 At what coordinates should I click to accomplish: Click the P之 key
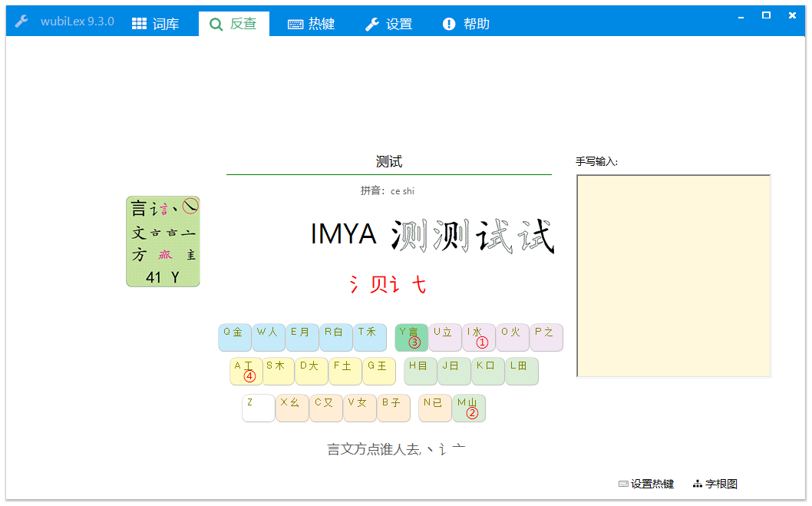546,337
